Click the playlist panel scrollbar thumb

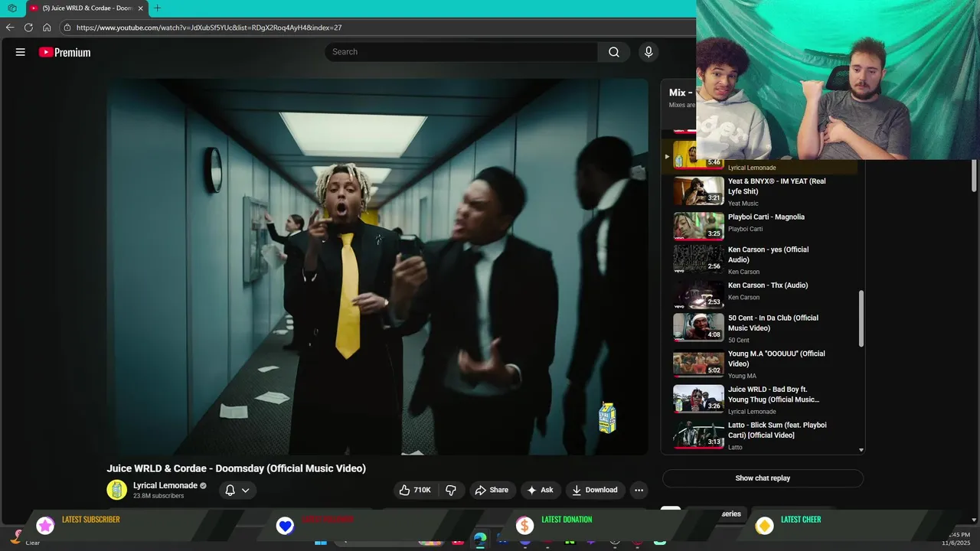[861, 318]
